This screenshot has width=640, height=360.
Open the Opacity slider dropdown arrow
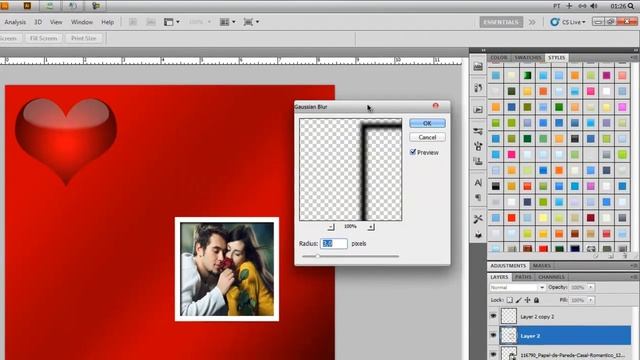point(590,288)
